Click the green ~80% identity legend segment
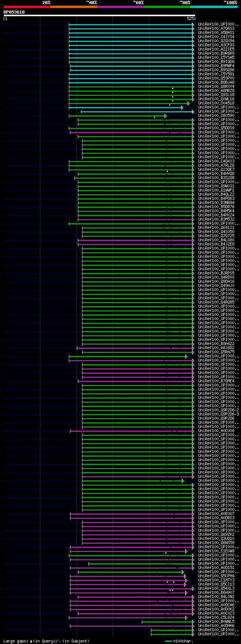The width and height of the screenshot is (241, 644). (167, 7)
